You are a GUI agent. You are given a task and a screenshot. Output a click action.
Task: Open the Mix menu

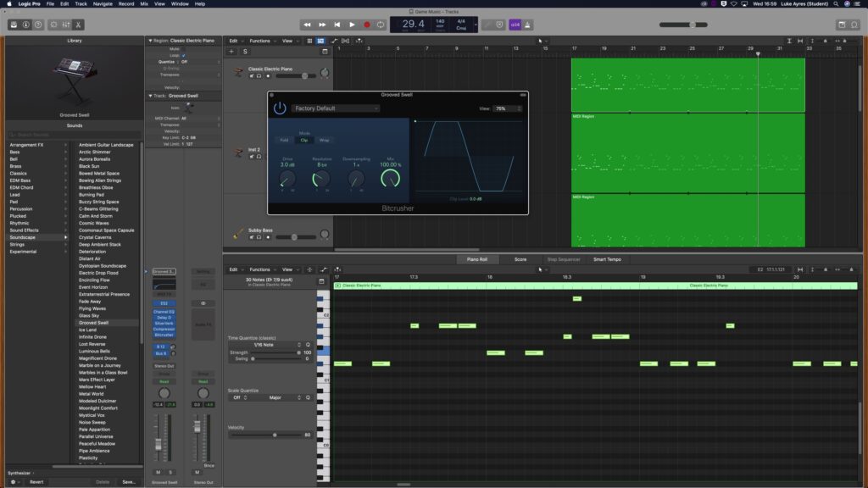(144, 4)
